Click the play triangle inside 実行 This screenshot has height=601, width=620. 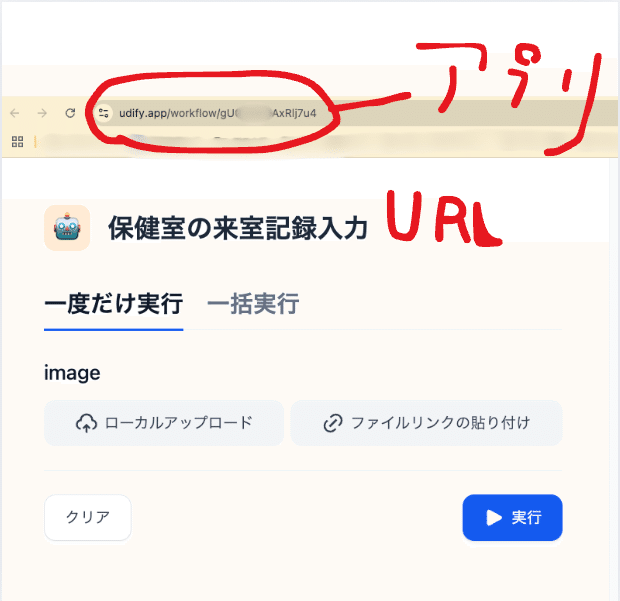[494, 518]
